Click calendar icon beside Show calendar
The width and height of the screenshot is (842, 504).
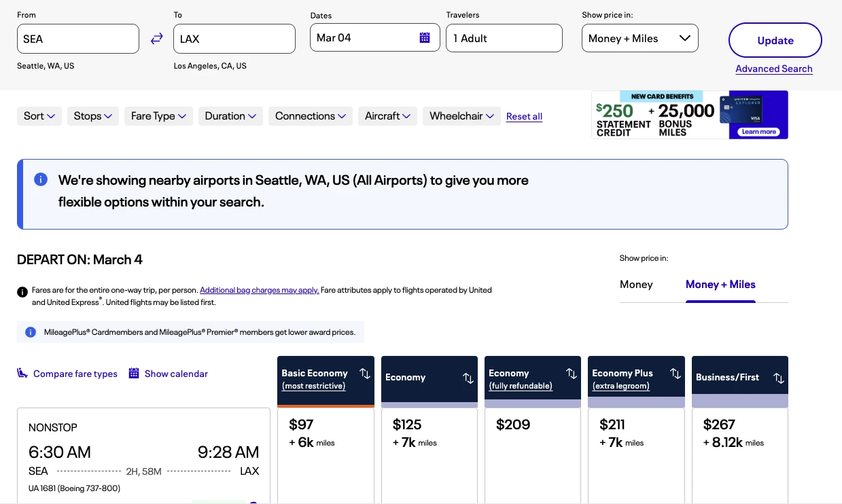click(134, 373)
